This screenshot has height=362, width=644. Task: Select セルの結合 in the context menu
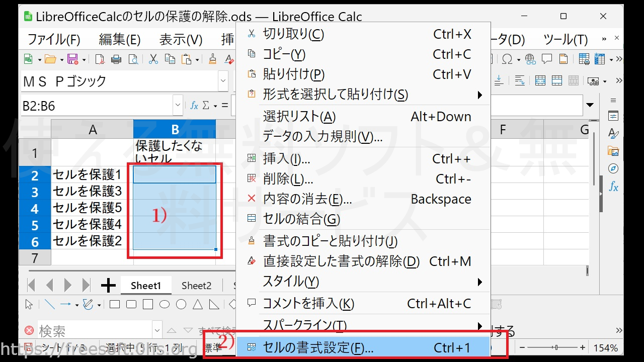click(x=301, y=219)
